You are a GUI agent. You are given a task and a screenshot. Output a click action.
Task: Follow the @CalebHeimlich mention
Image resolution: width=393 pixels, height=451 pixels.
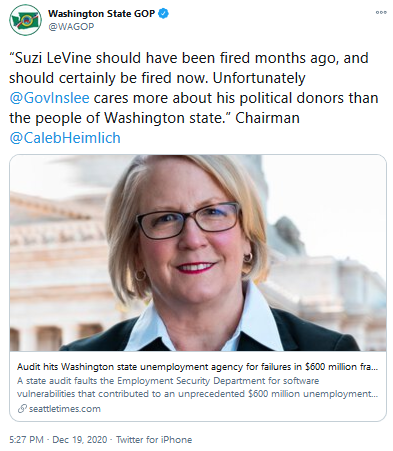coord(65,138)
